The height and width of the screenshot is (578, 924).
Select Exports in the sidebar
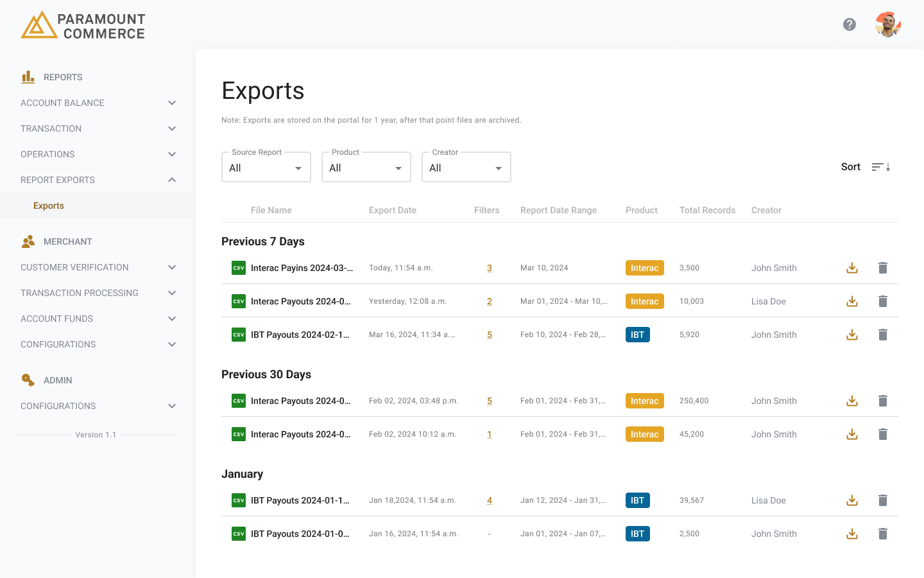pos(49,206)
